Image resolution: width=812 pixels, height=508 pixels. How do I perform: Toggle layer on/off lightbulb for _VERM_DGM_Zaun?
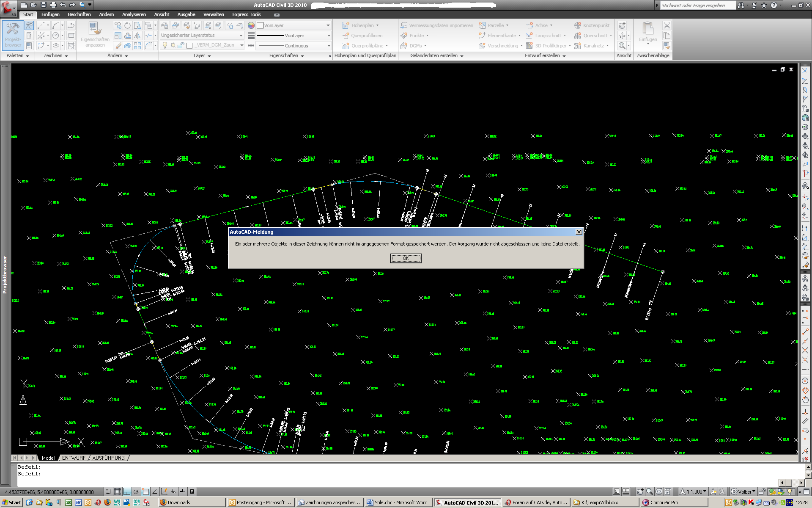point(165,45)
